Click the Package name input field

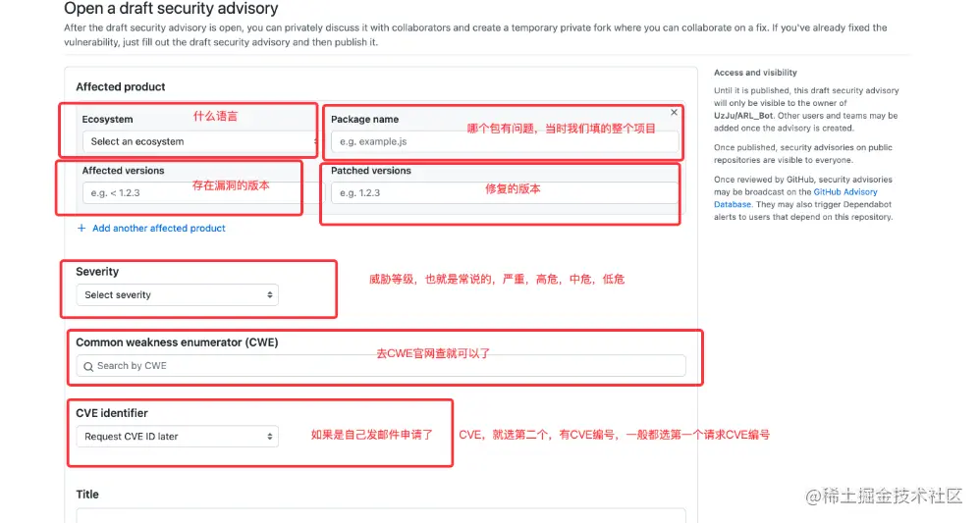click(x=505, y=142)
